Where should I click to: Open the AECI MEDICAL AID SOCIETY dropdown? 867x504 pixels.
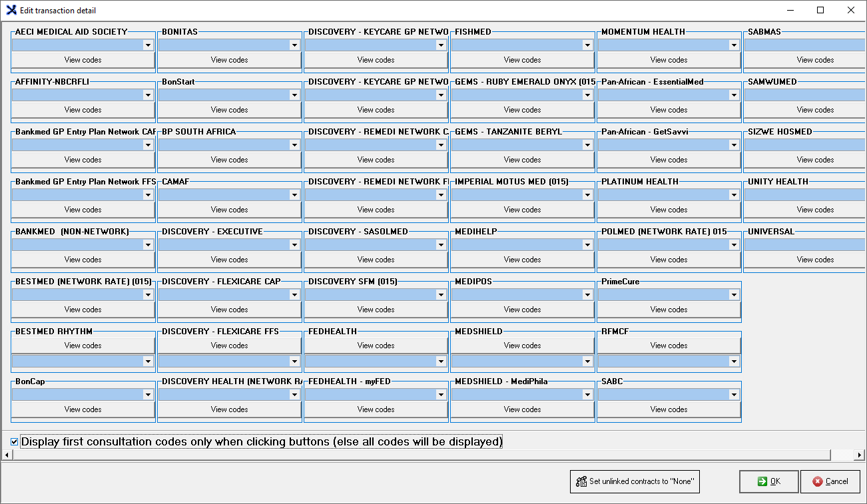click(x=148, y=45)
